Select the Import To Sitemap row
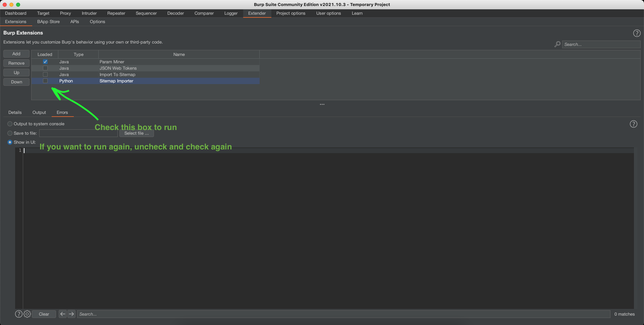 146,74
